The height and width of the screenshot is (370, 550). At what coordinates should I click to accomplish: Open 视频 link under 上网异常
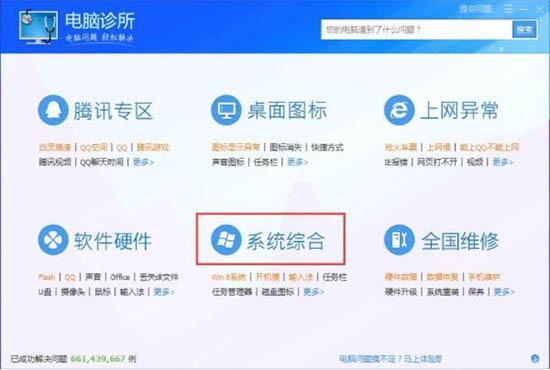(475, 162)
